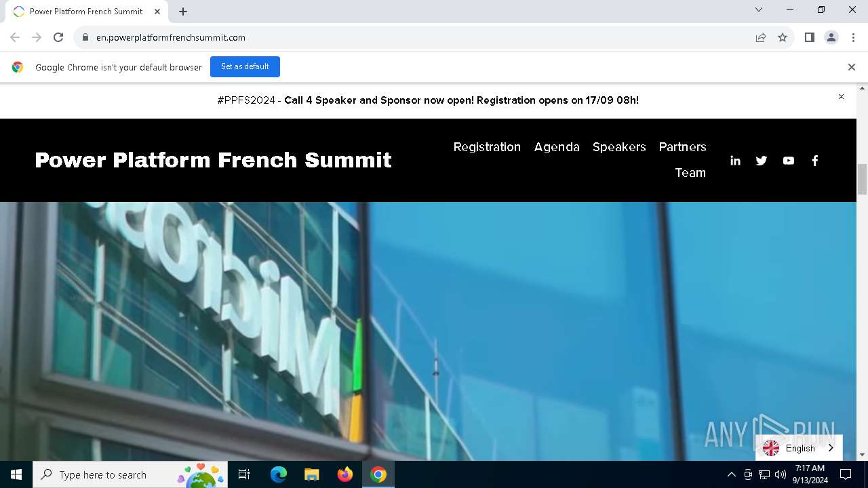Go back to previous page
This screenshot has width=868, height=488.
click(x=15, y=37)
